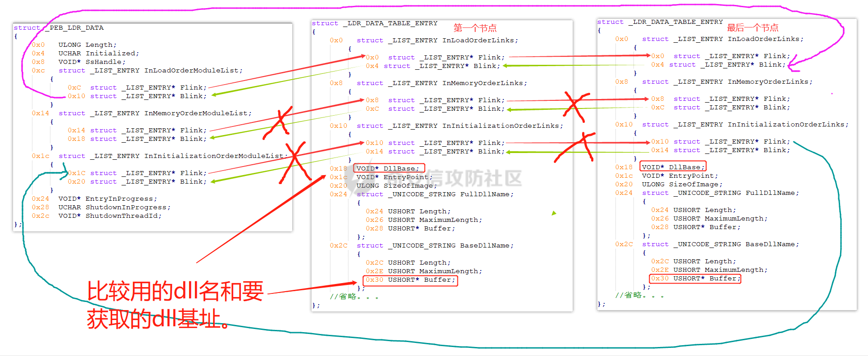Select the "VOID* SsHandle" field
This screenshot has width=868, height=356.
(x=92, y=62)
